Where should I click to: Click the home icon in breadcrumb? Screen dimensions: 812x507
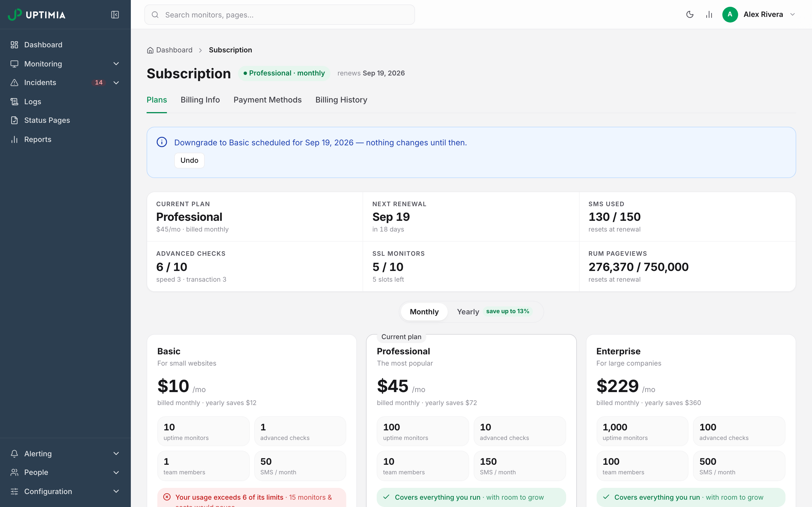[x=150, y=50]
